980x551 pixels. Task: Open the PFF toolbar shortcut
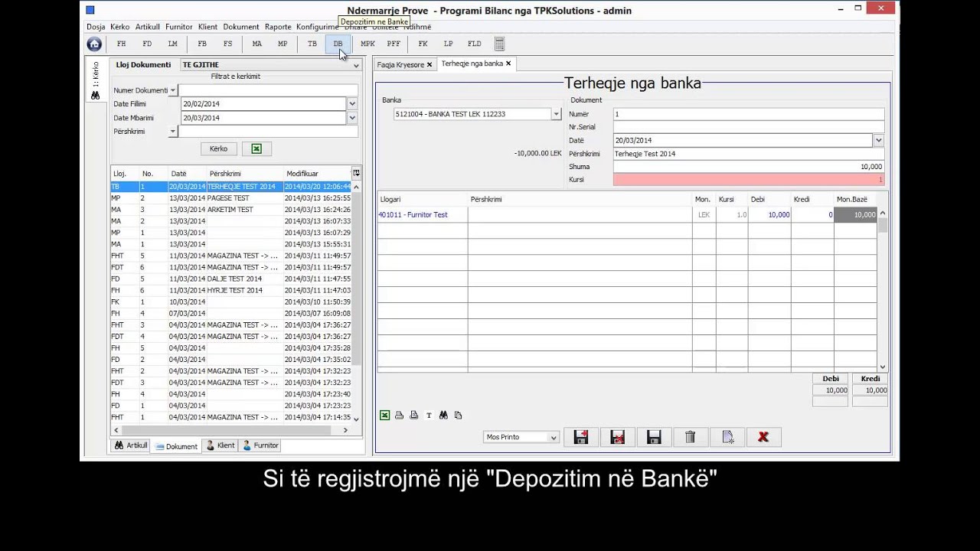(394, 44)
